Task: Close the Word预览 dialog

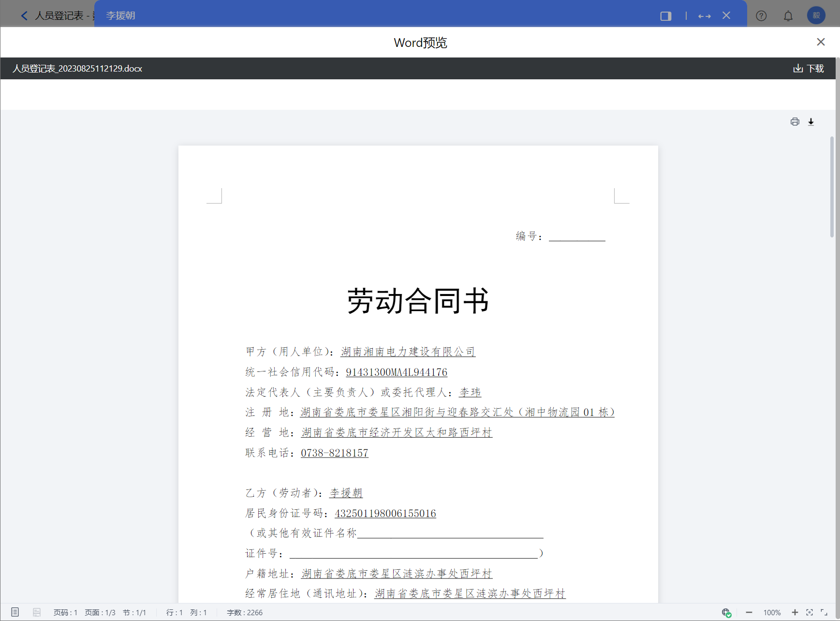Action: coord(820,42)
